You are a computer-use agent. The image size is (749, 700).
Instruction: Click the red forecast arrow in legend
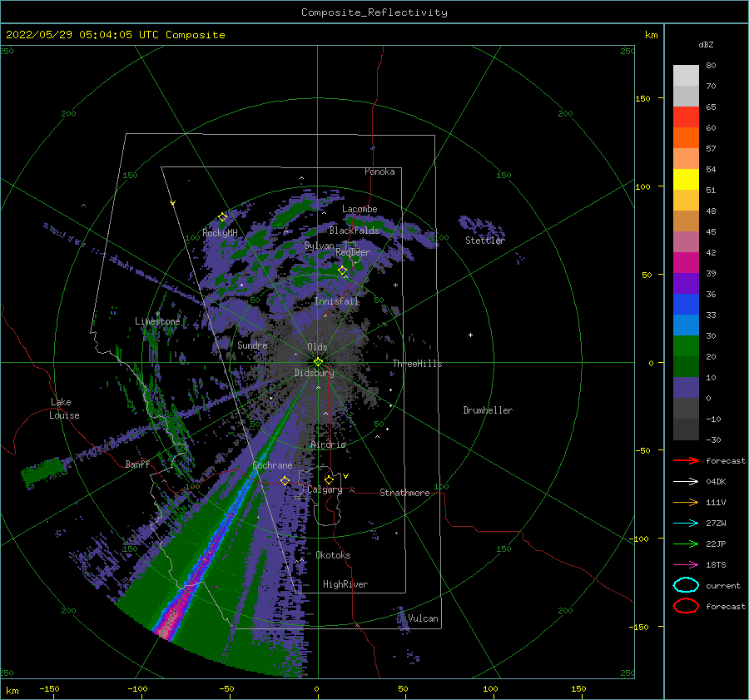686,460
